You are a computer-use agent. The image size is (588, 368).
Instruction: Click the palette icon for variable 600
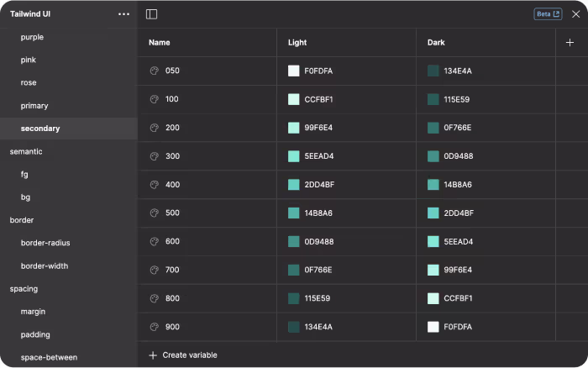coord(154,241)
